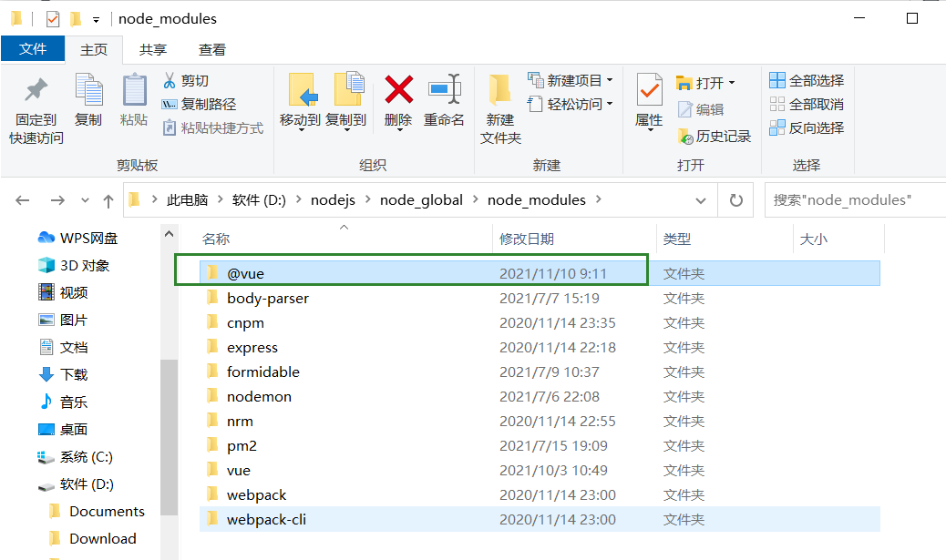This screenshot has height=560, width=946.
Task: Switch to the 查看 ribbon tab
Action: pos(215,49)
